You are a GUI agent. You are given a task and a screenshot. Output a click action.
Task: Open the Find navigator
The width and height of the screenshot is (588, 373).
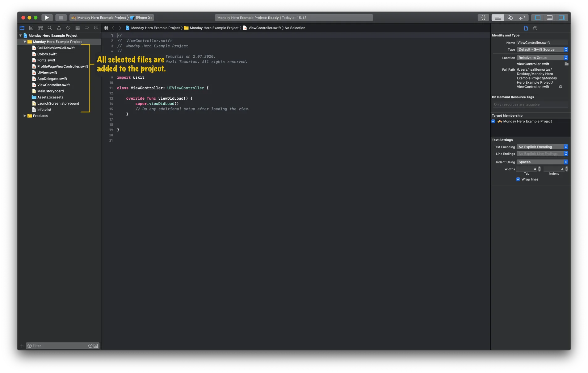(x=50, y=28)
